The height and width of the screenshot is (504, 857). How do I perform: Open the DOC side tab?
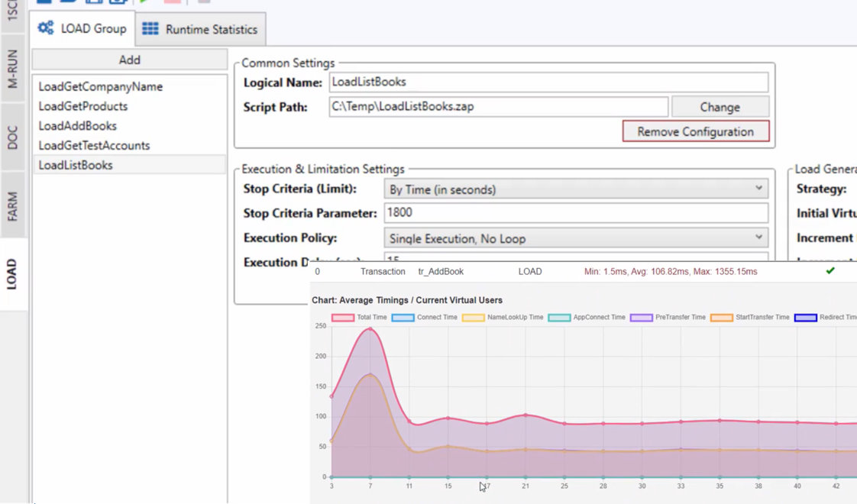point(13,137)
